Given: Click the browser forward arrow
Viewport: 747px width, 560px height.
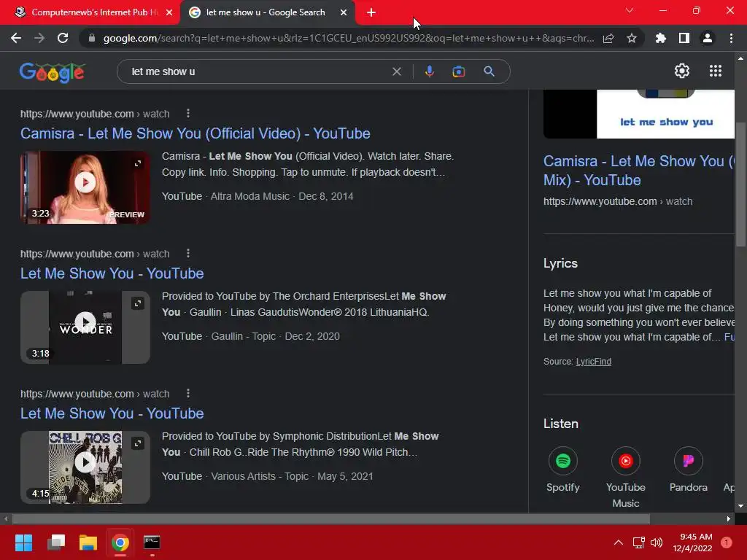Looking at the screenshot, I should point(39,38).
